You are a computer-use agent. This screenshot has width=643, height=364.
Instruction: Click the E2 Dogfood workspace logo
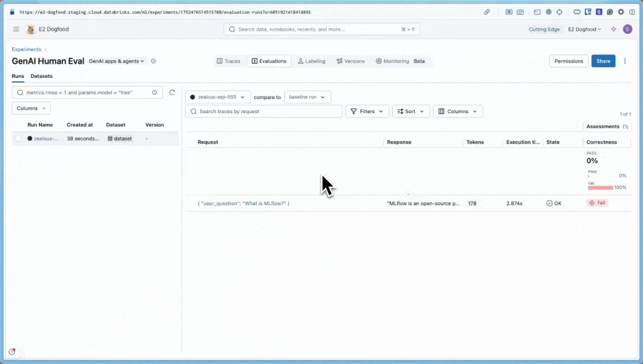(30, 29)
